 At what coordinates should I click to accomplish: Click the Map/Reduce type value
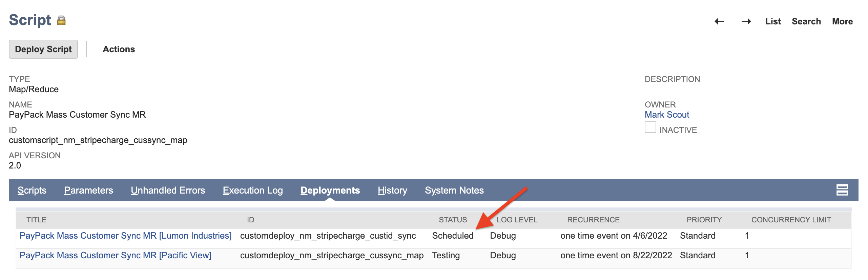pyautogui.click(x=34, y=89)
